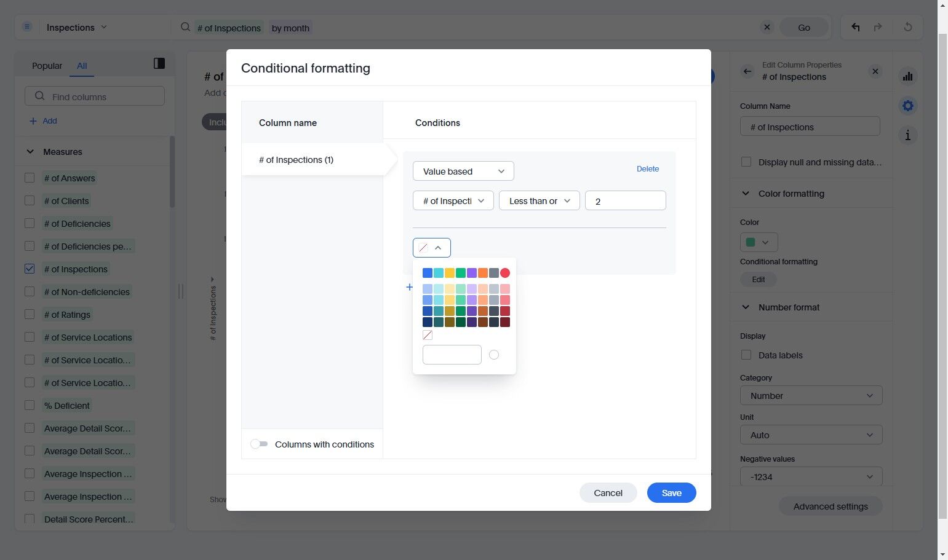This screenshot has height=560, width=948.
Task: Click the Delete condition link
Action: (647, 168)
